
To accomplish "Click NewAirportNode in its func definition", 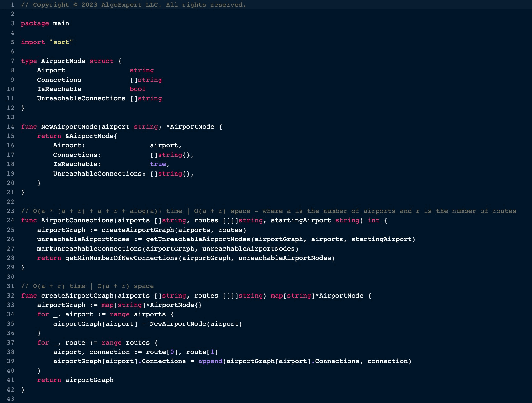I will [69, 127].
